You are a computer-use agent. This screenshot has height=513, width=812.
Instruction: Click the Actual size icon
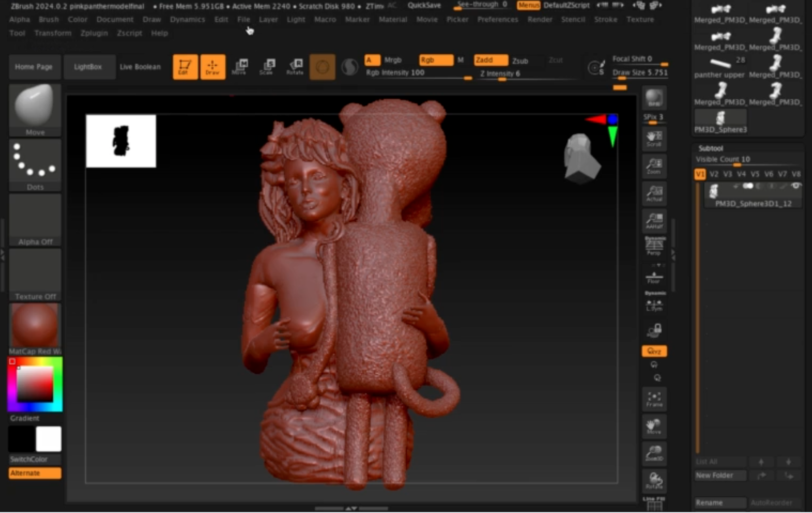(x=654, y=194)
